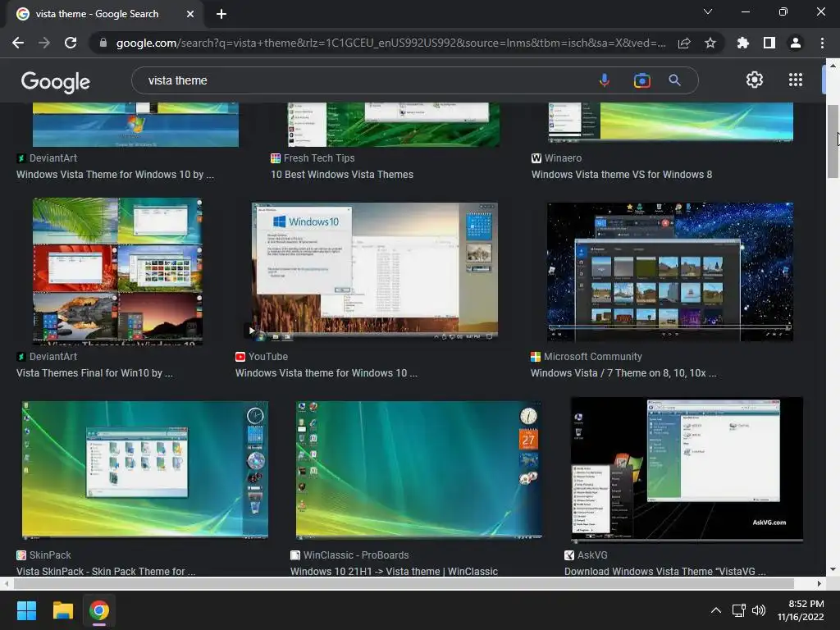This screenshot has height=630, width=840.
Task: Open the YouTube Windows10 dialog video thumbnail
Action: coord(374,272)
